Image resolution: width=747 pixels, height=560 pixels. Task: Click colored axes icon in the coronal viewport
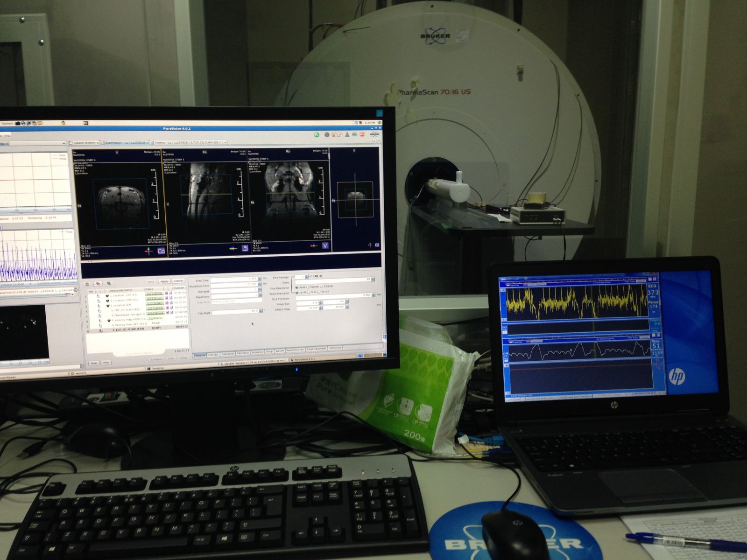coord(314,245)
